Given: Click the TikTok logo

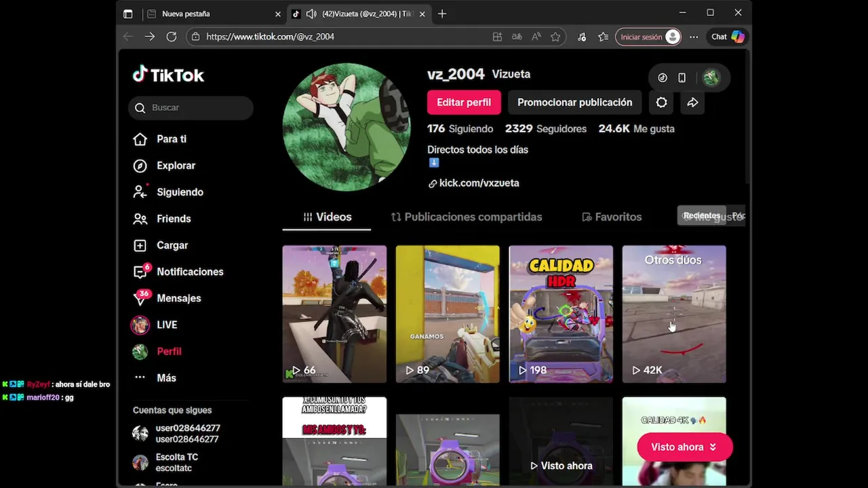Looking at the screenshot, I should pos(168,75).
